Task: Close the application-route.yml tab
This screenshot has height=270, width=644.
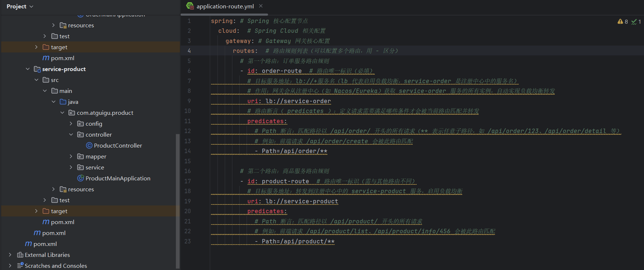Action: tap(261, 6)
